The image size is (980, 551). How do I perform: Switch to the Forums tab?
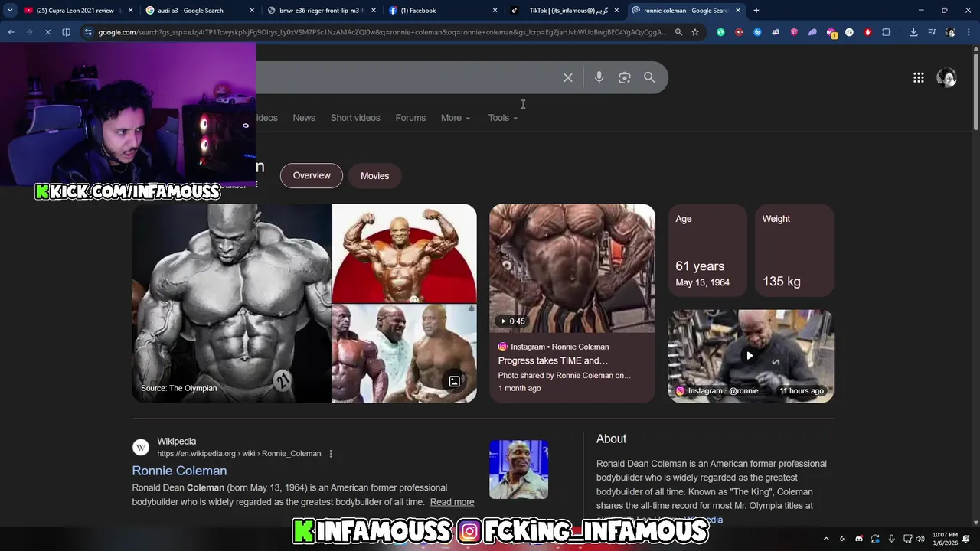tap(410, 118)
